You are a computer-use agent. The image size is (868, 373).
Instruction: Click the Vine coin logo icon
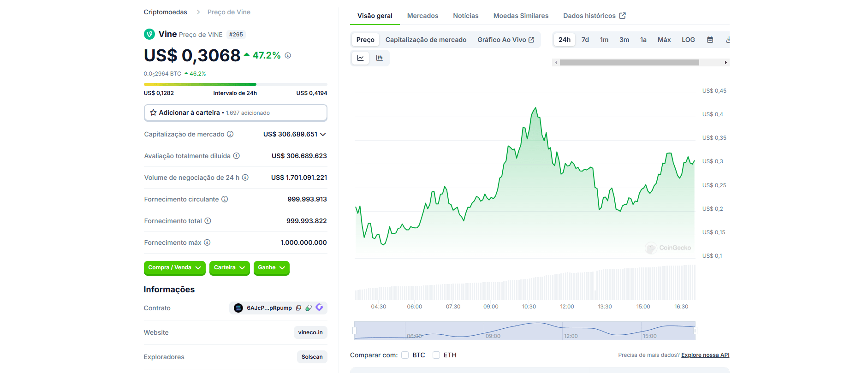point(149,34)
